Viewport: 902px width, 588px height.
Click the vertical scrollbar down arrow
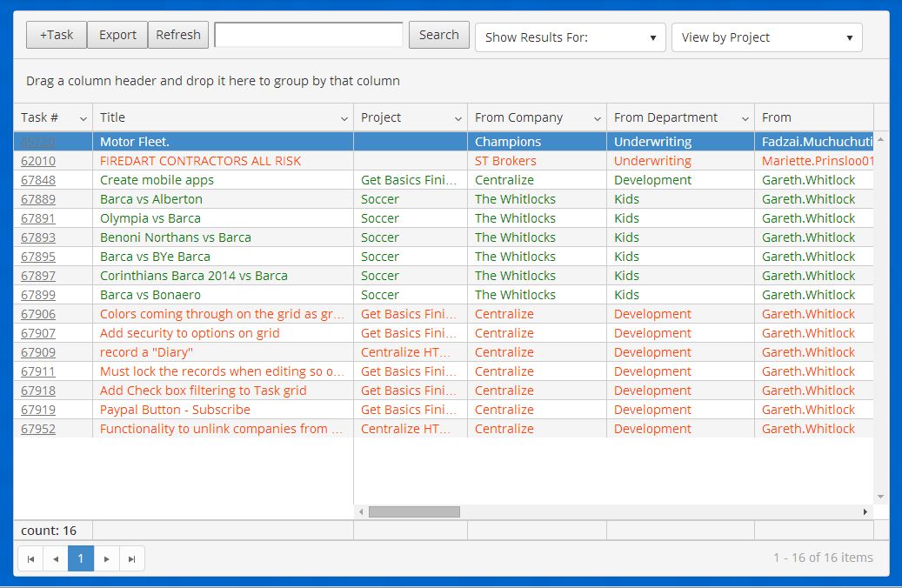[880, 497]
